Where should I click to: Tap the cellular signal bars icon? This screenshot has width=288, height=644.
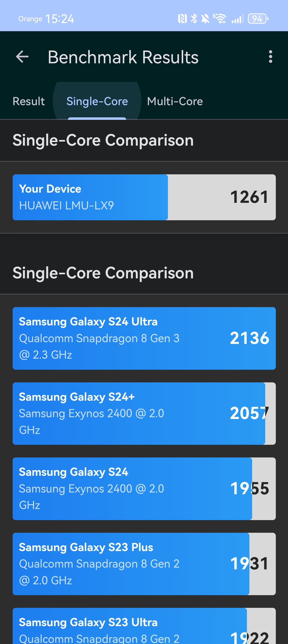pyautogui.click(x=237, y=19)
